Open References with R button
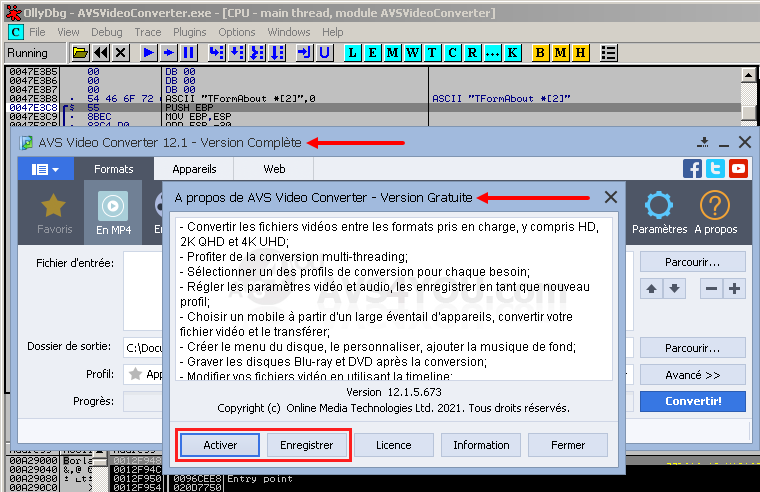The image size is (760, 492). 473,52
